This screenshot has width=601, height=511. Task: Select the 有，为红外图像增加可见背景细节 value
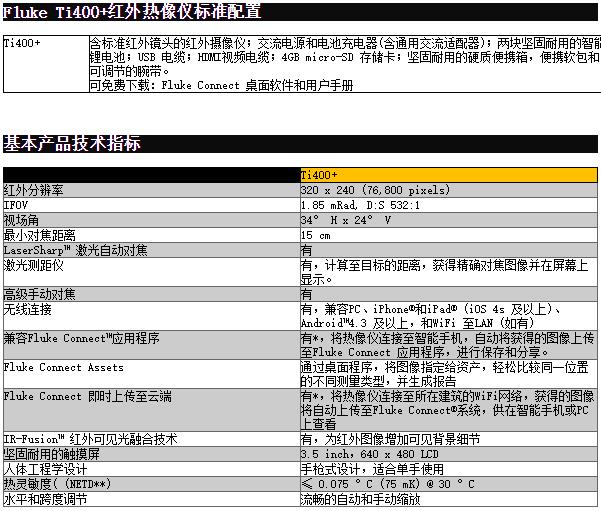[x=391, y=439]
